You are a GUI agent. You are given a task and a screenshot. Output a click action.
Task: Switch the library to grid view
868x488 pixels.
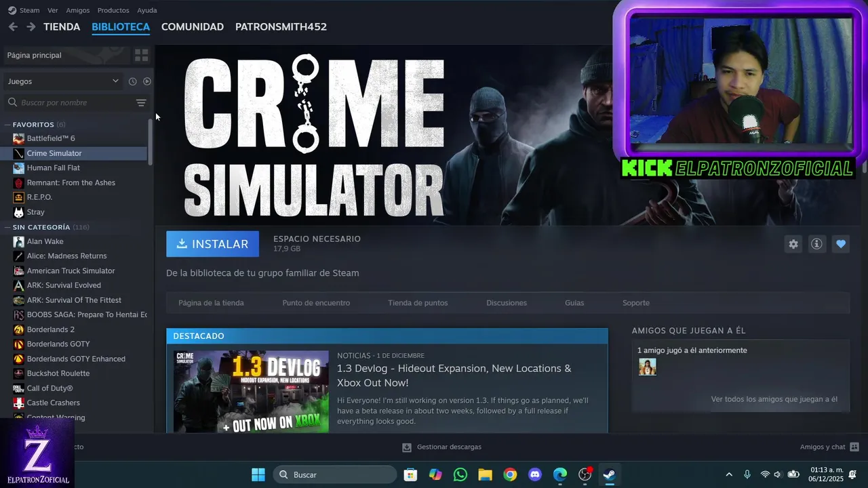141,55
